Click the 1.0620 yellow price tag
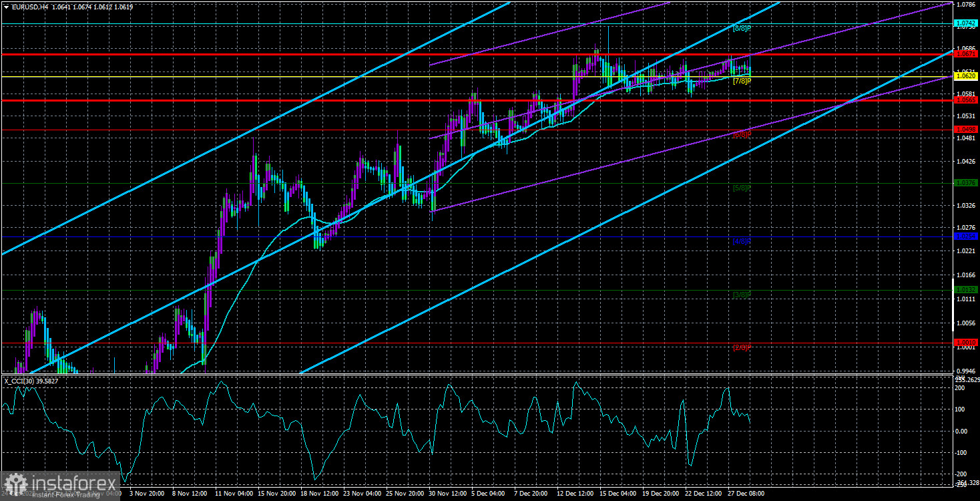 (966, 77)
